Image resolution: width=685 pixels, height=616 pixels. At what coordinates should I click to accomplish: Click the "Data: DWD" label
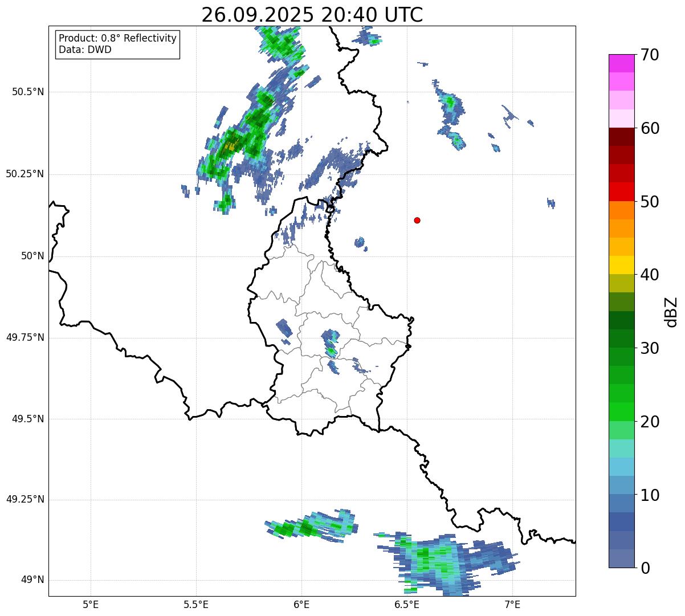coord(85,50)
